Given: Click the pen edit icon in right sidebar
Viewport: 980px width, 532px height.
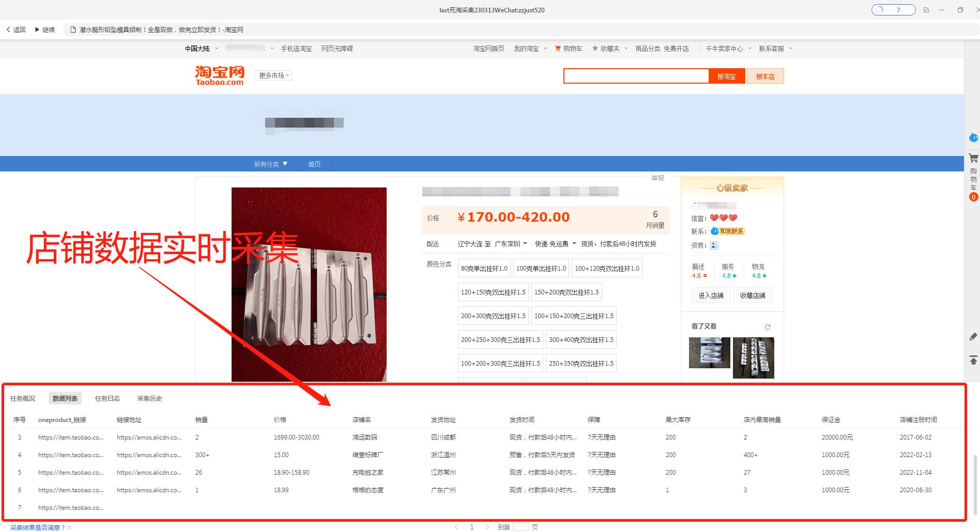Looking at the screenshot, I should point(974,337).
